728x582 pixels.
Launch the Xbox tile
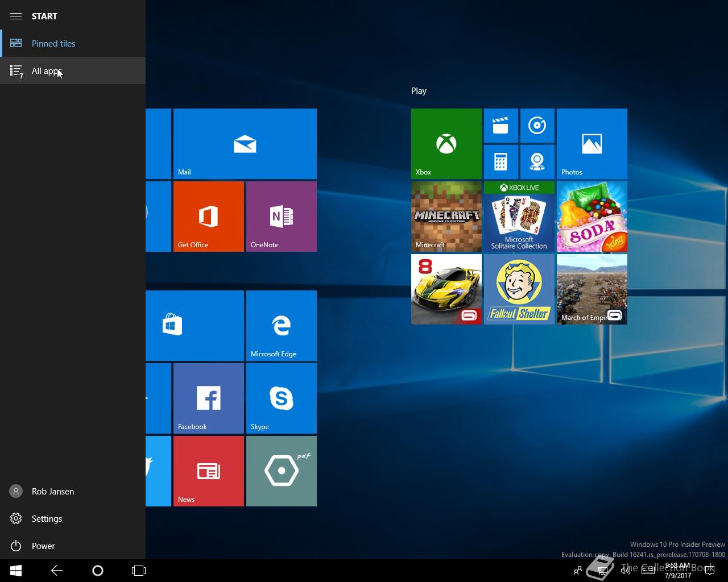pyautogui.click(x=446, y=144)
